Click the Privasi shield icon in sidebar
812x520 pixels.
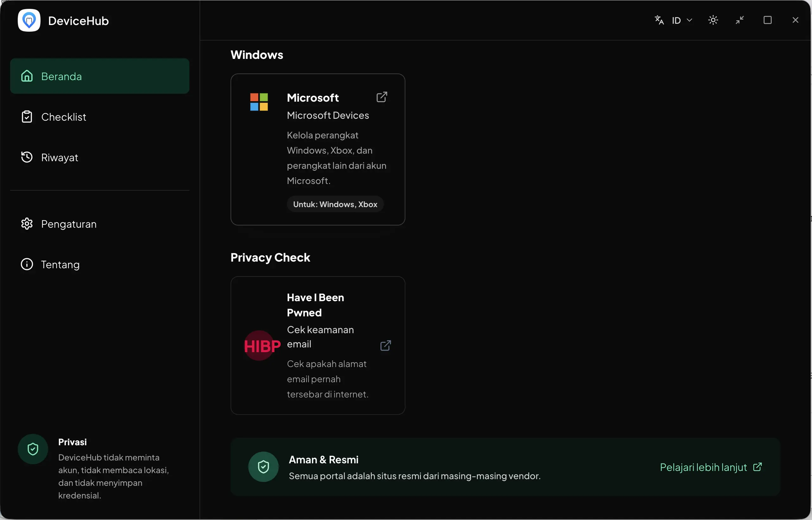33,449
